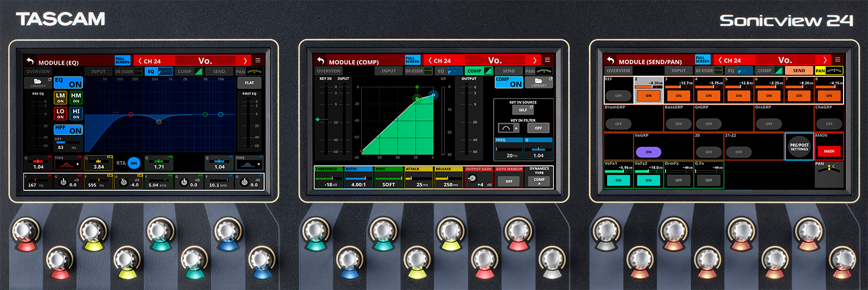The height and width of the screenshot is (290, 868).
Task: Switch to the EQ tab on the COMP screen
Action: [449, 71]
